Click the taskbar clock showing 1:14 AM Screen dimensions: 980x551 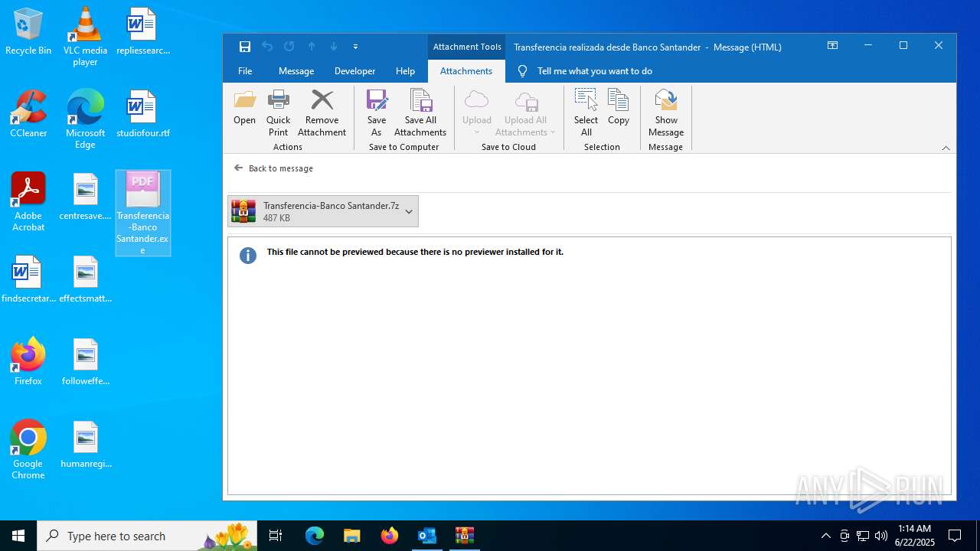point(915,536)
